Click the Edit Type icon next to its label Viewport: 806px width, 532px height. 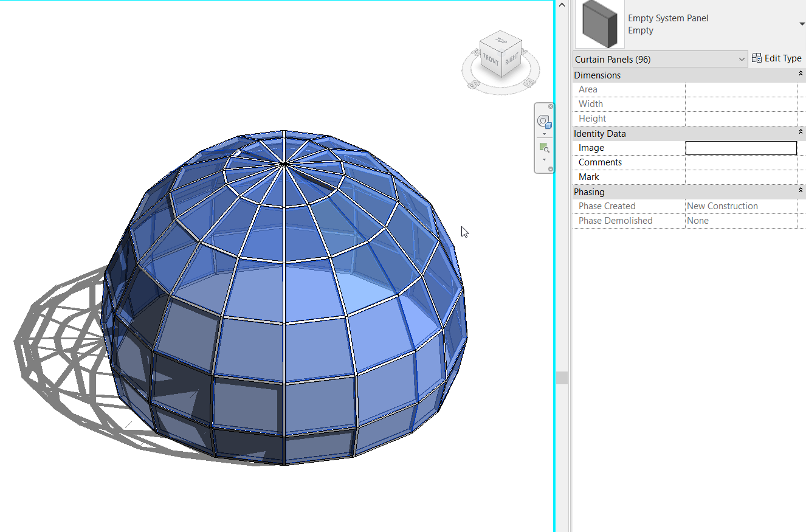tap(757, 58)
